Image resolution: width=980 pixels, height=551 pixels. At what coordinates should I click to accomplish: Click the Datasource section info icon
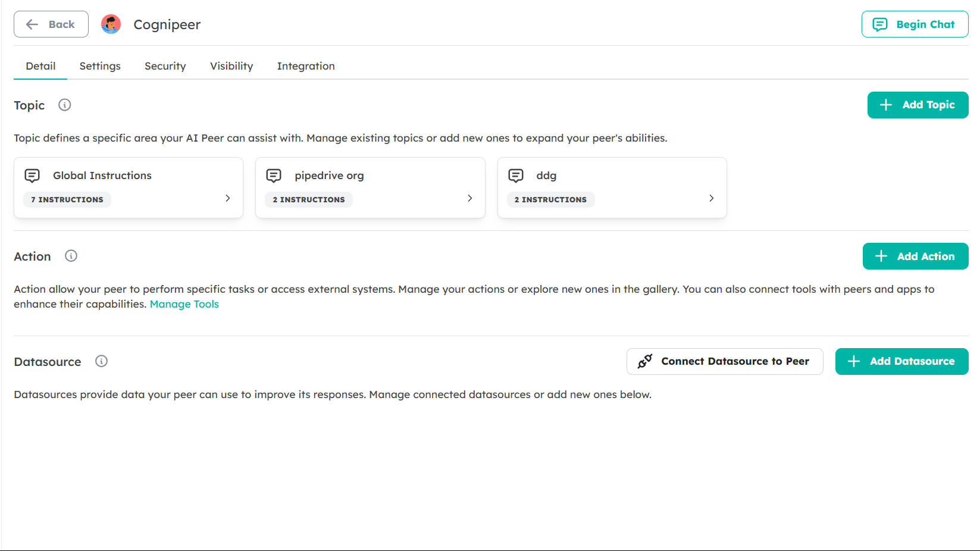101,361
